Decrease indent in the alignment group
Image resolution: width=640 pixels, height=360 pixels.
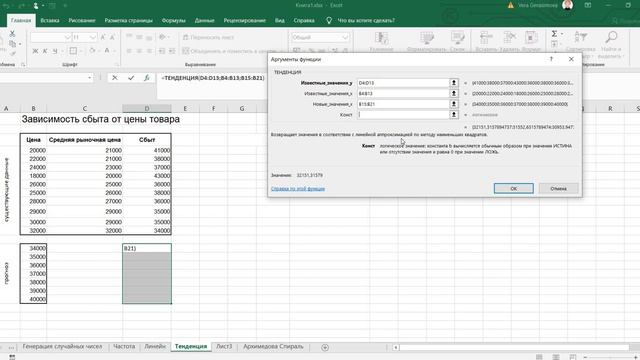click(x=162, y=51)
